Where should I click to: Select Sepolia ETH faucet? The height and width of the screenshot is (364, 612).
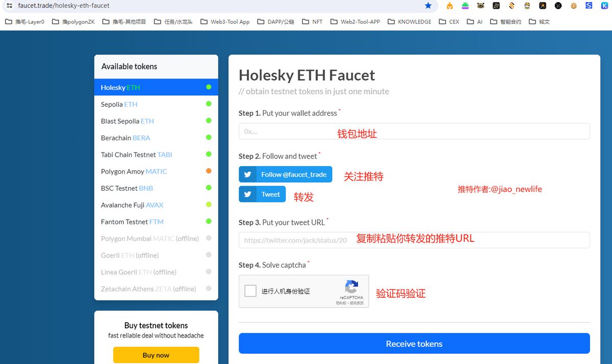tap(156, 104)
